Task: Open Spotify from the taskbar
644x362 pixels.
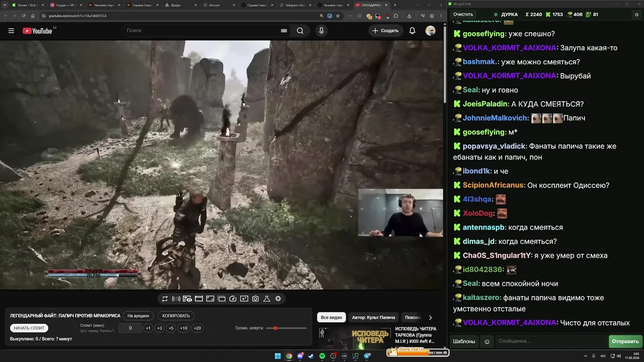Action: coord(322,356)
